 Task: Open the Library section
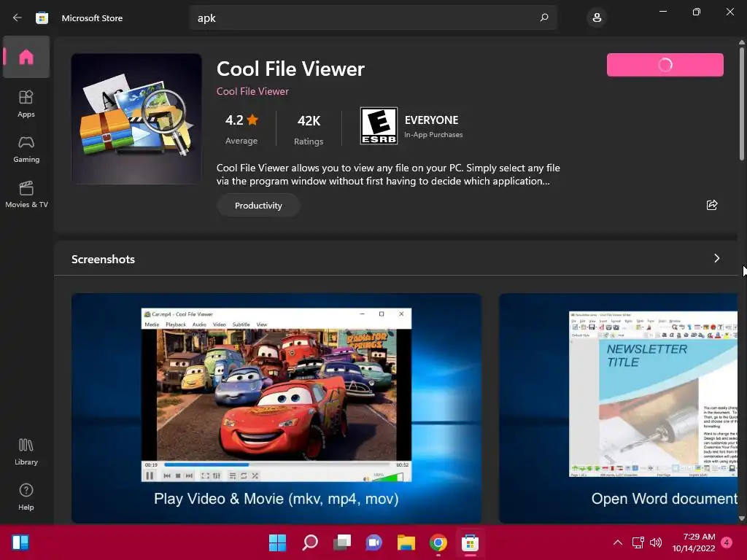coord(26,452)
